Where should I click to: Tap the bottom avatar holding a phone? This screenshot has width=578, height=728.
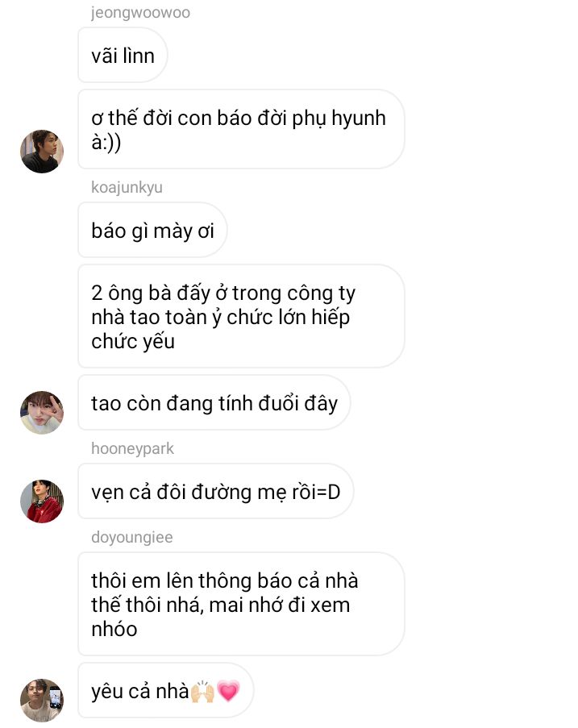pyautogui.click(x=42, y=700)
